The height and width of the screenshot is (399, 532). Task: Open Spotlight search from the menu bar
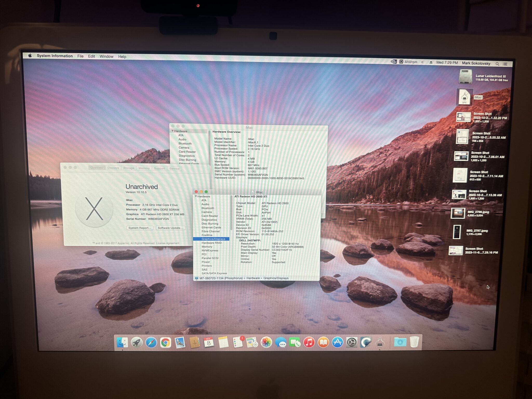point(497,63)
